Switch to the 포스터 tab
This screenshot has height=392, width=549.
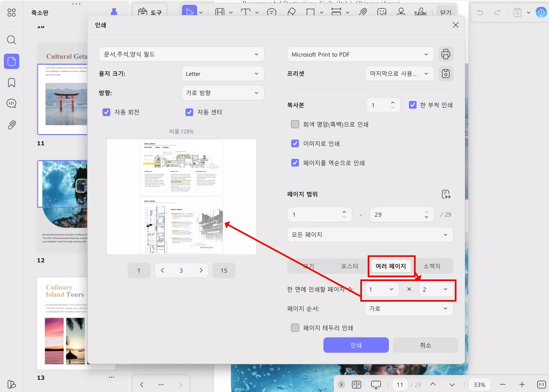(349, 266)
